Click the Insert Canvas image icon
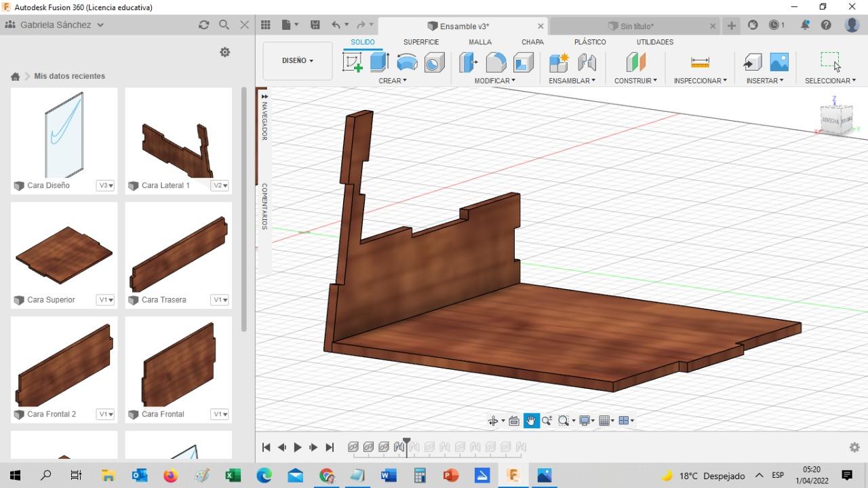 779,62
